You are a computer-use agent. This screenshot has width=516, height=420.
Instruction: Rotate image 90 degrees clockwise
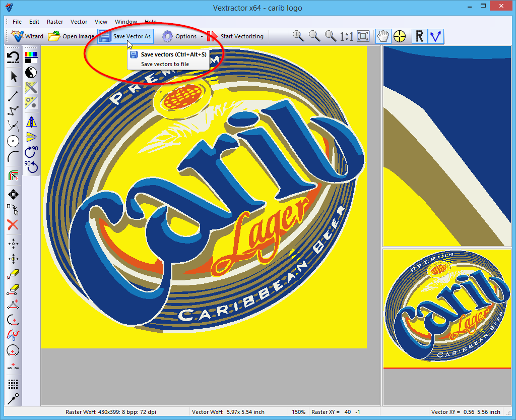point(31,151)
